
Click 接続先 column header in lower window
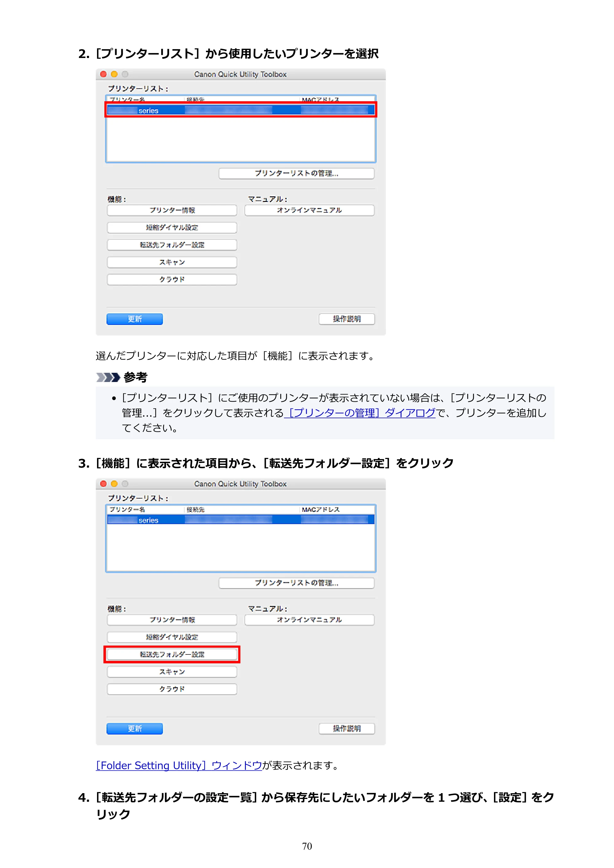click(242, 510)
